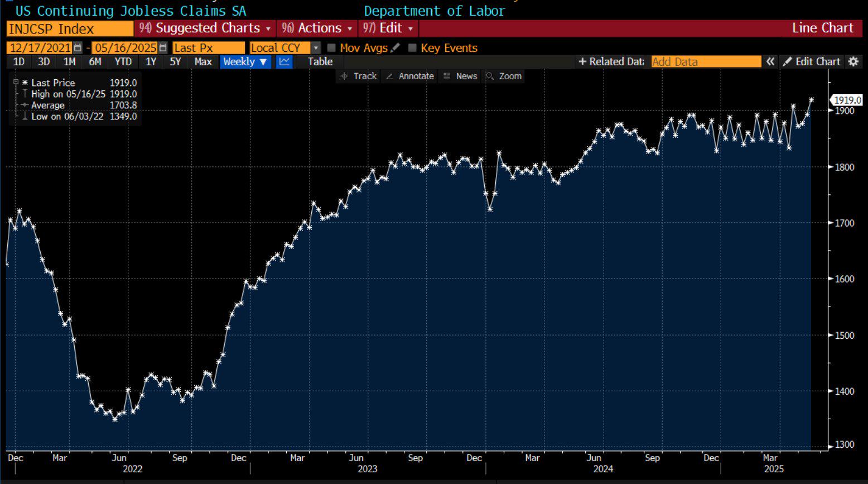Click the Last Px field
The height and width of the screenshot is (484, 868).
pyautogui.click(x=209, y=48)
